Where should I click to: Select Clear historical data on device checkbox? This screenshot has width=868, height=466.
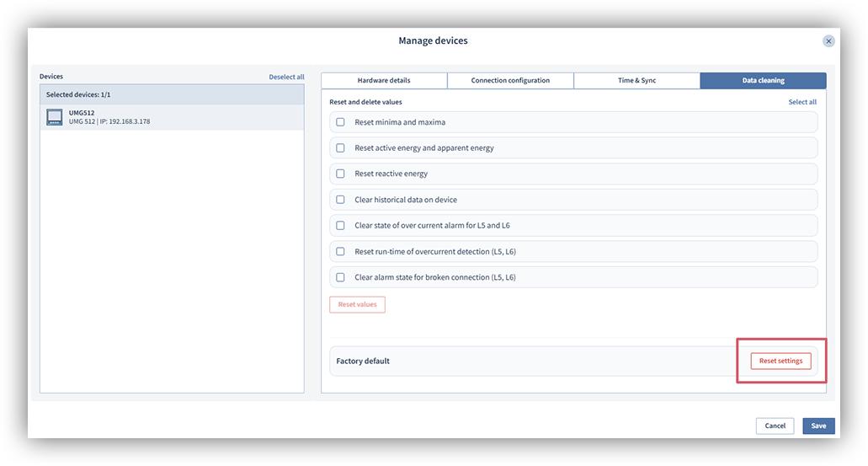(341, 200)
